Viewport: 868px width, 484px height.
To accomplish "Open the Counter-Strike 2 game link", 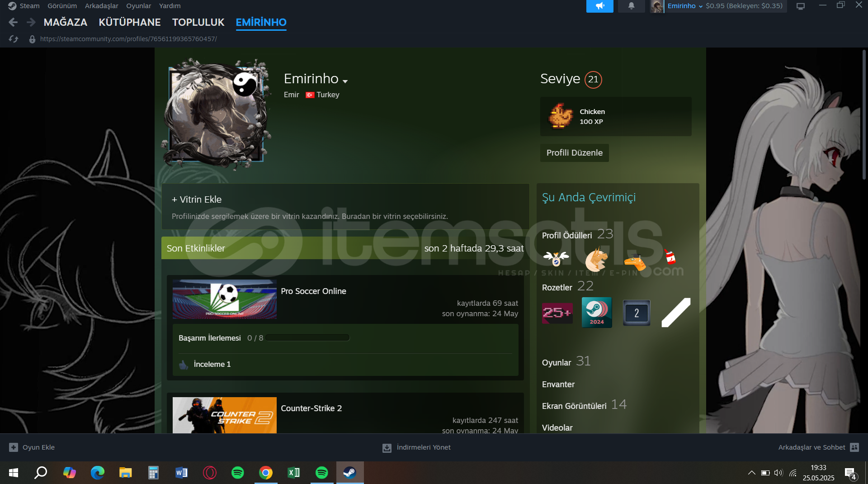I will (311, 408).
